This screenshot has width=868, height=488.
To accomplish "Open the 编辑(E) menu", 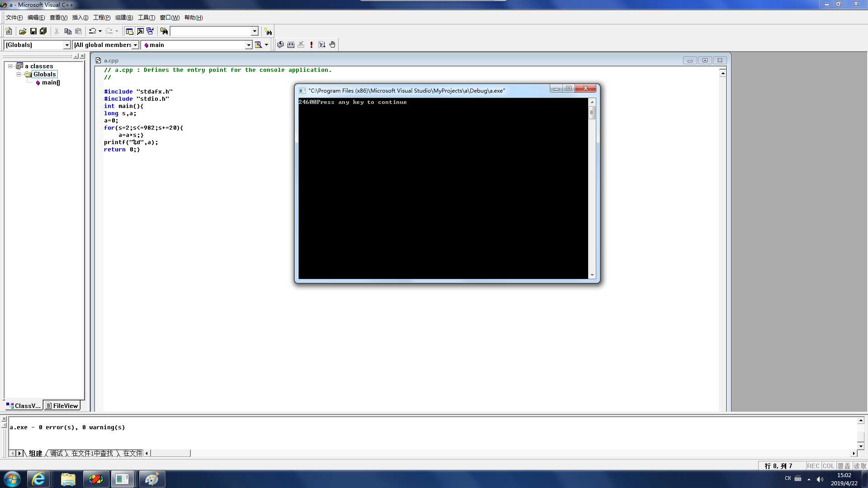I will point(36,18).
